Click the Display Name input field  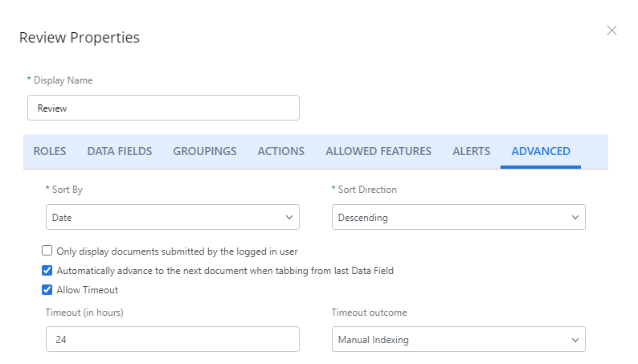pyautogui.click(x=164, y=108)
